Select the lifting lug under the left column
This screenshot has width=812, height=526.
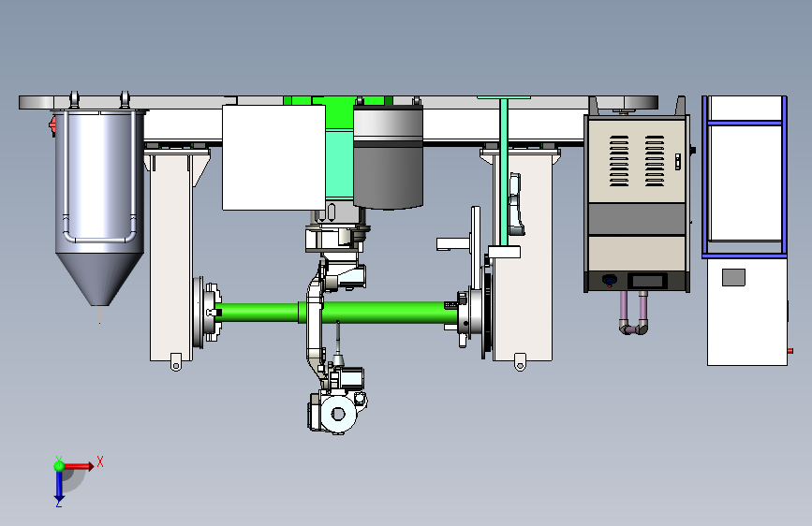click(176, 362)
